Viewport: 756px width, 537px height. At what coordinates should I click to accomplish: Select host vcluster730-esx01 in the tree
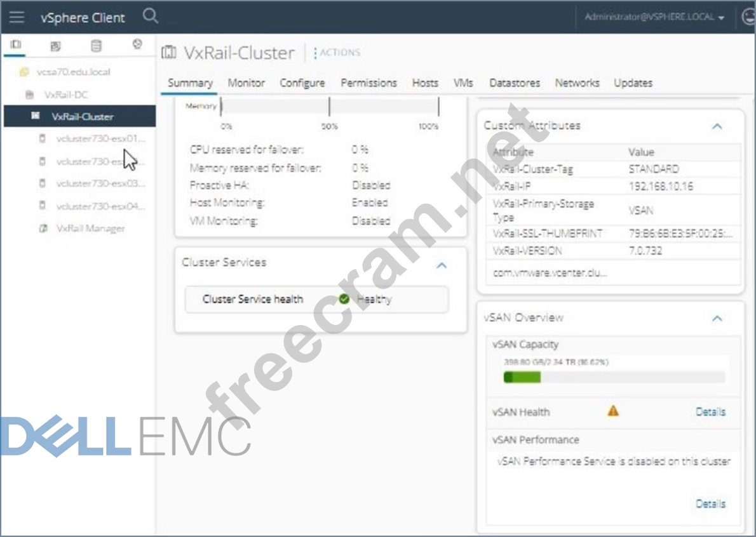[100, 138]
